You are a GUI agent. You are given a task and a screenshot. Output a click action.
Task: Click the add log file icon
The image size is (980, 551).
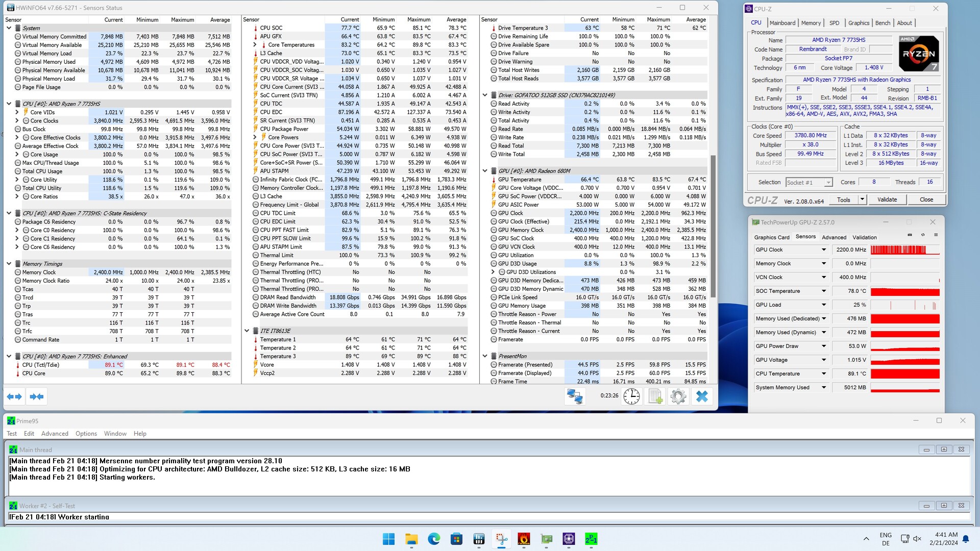tap(655, 396)
